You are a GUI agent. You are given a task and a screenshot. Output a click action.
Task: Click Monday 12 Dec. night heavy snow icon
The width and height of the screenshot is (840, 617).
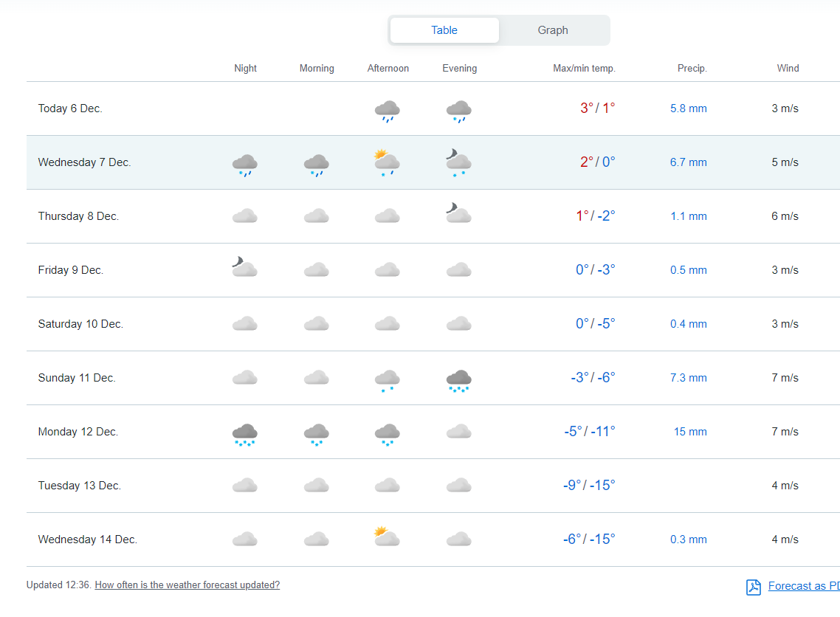coord(244,434)
